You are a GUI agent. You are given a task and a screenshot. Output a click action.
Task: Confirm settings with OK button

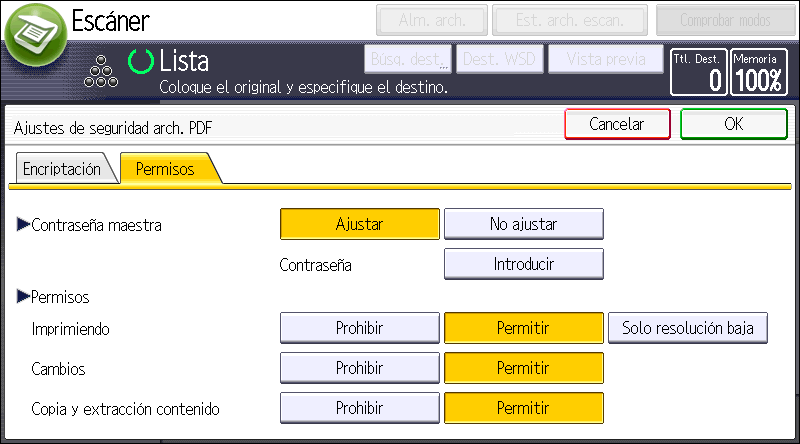pyautogui.click(x=733, y=124)
